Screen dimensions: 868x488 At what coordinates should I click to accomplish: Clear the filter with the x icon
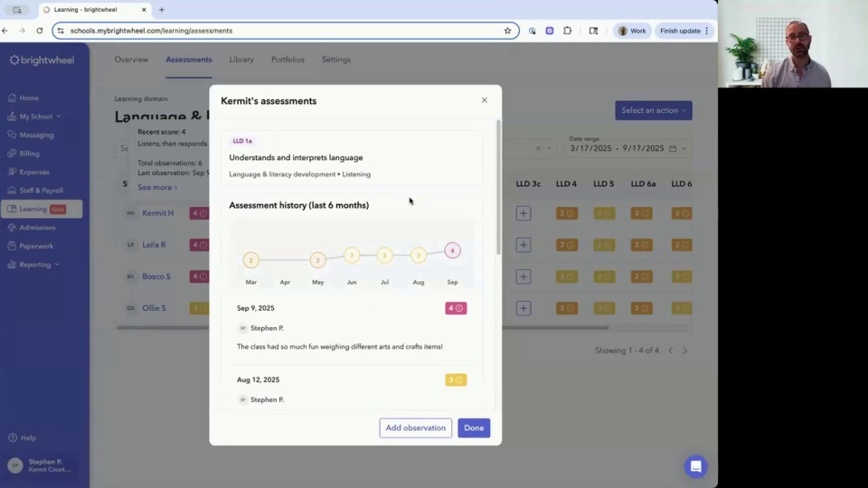coord(537,148)
